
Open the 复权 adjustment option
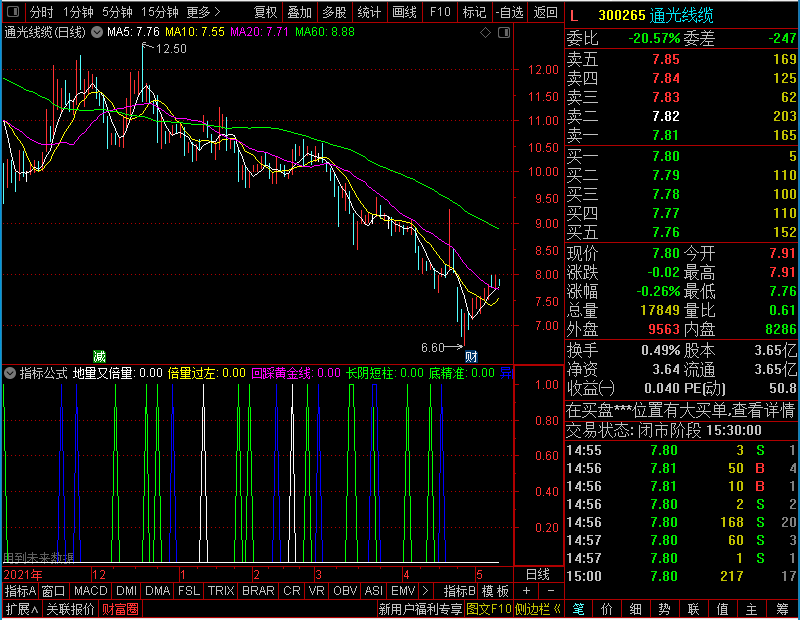[x=265, y=12]
